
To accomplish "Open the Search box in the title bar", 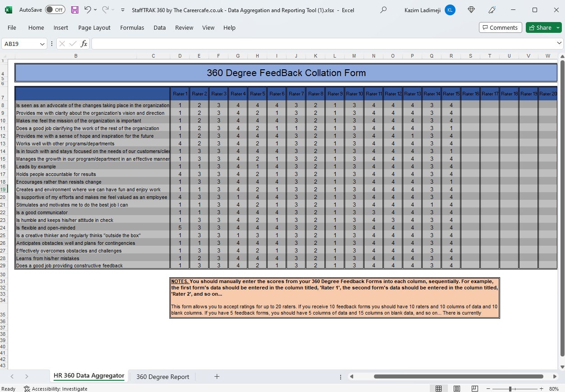I will click(384, 10).
